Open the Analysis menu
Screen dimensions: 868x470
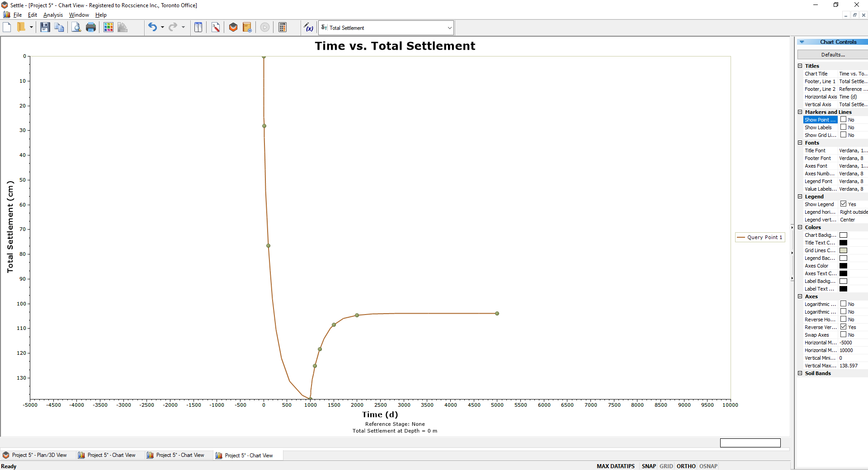52,15
